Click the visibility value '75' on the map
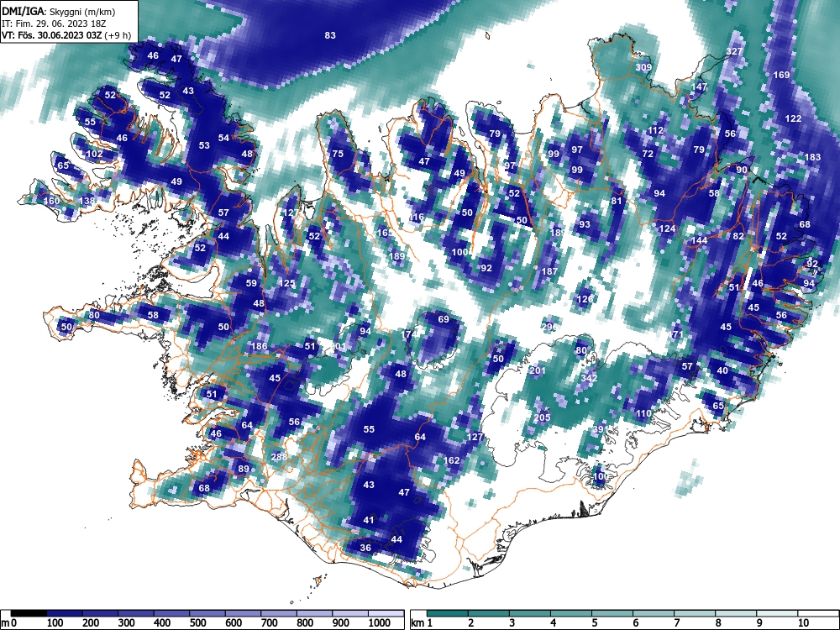Image resolution: width=840 pixels, height=630 pixels. pyautogui.click(x=338, y=154)
